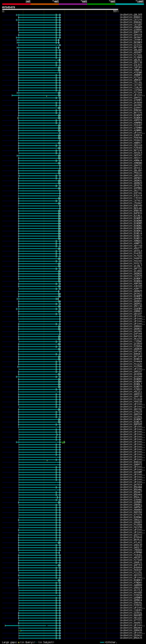The width and height of the screenshot is (146, 644).
Task: Open hit UniRef100_A5BQ65
Action: click(131, 27)
